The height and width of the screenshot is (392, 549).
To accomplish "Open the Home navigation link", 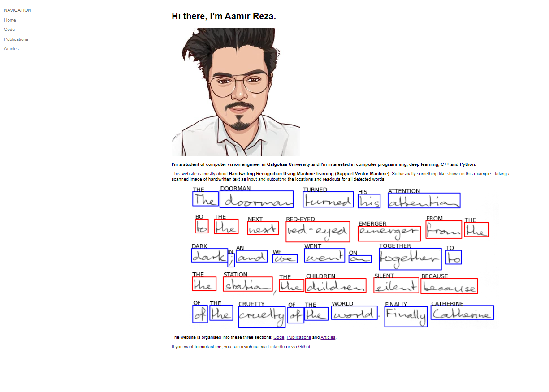I will click(10, 20).
